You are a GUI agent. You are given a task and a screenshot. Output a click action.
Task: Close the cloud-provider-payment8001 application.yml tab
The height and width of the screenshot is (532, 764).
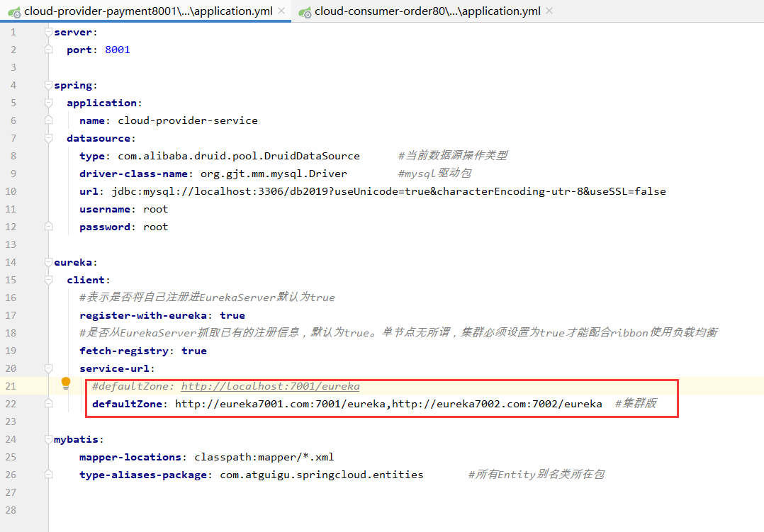point(281,11)
